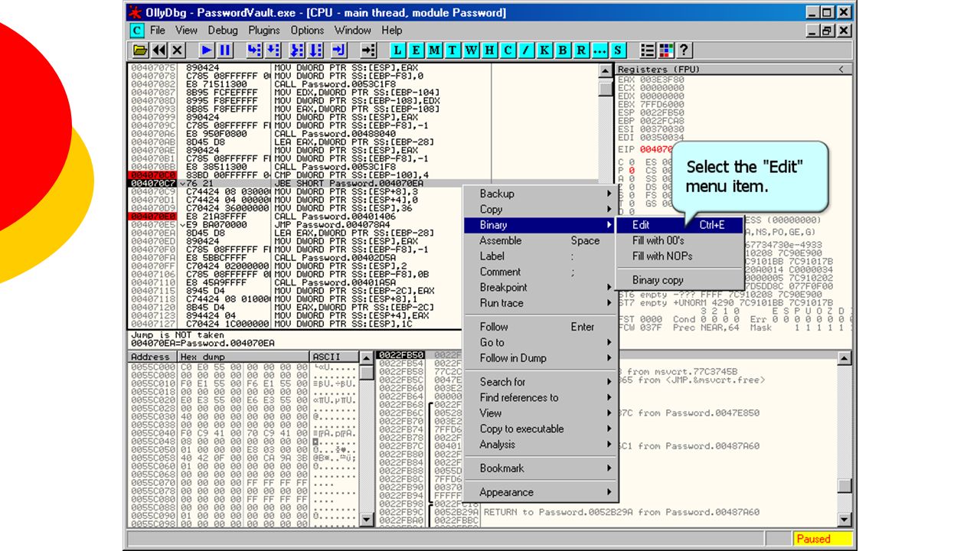The image size is (980, 551).
Task: Click the ASCII column header in dump
Action: (x=335, y=357)
